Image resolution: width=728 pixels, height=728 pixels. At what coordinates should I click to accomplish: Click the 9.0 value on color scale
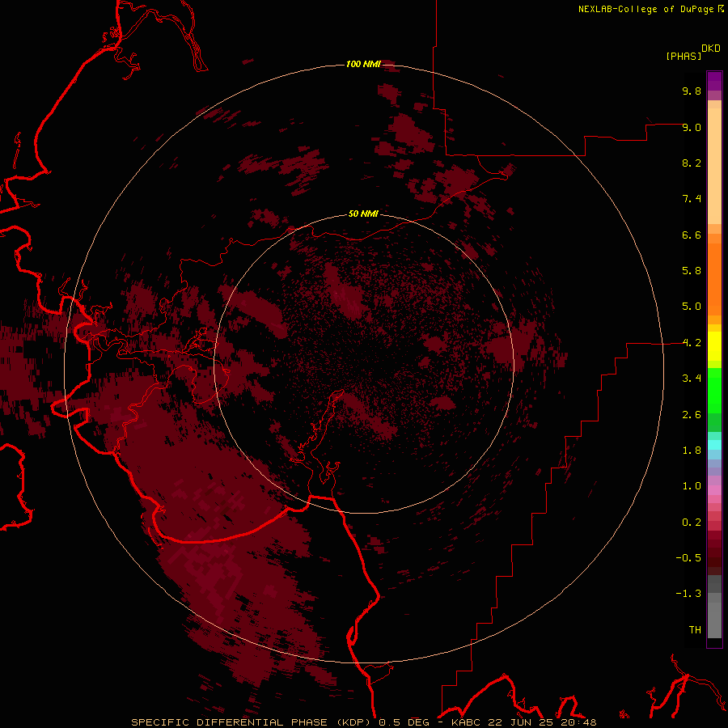coord(692,127)
